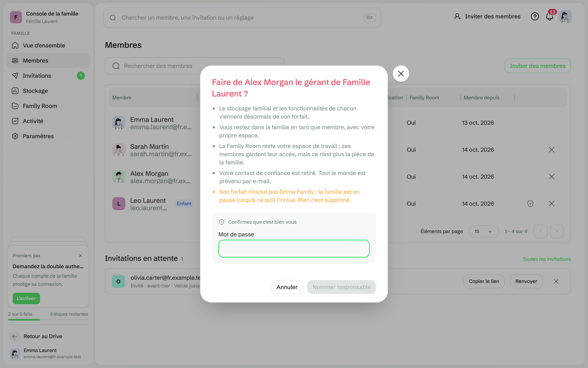Open the notifications bell

pos(550,17)
